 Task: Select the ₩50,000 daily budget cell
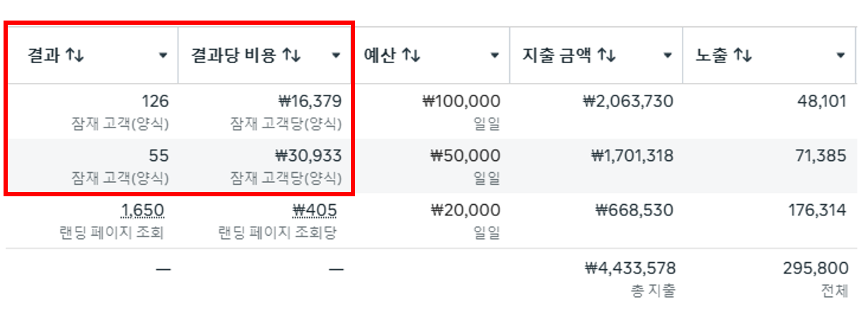430,166
